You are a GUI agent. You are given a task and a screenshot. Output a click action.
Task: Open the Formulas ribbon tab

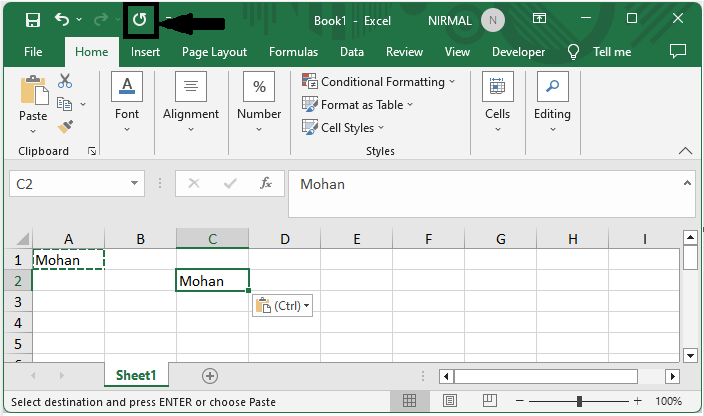click(293, 52)
